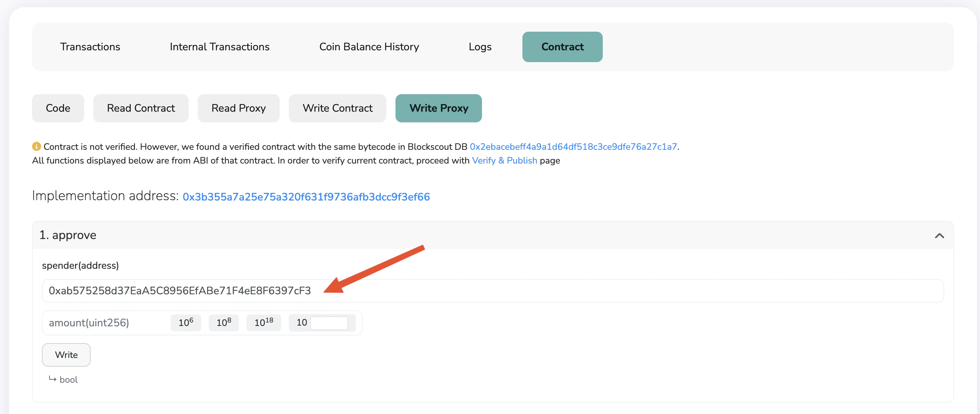Open Coin Balance History
The height and width of the screenshot is (414, 980).
pyautogui.click(x=369, y=47)
